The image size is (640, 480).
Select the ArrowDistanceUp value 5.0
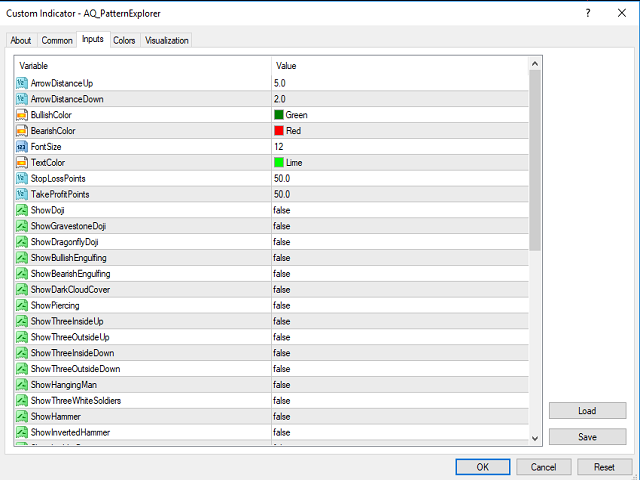[280, 83]
